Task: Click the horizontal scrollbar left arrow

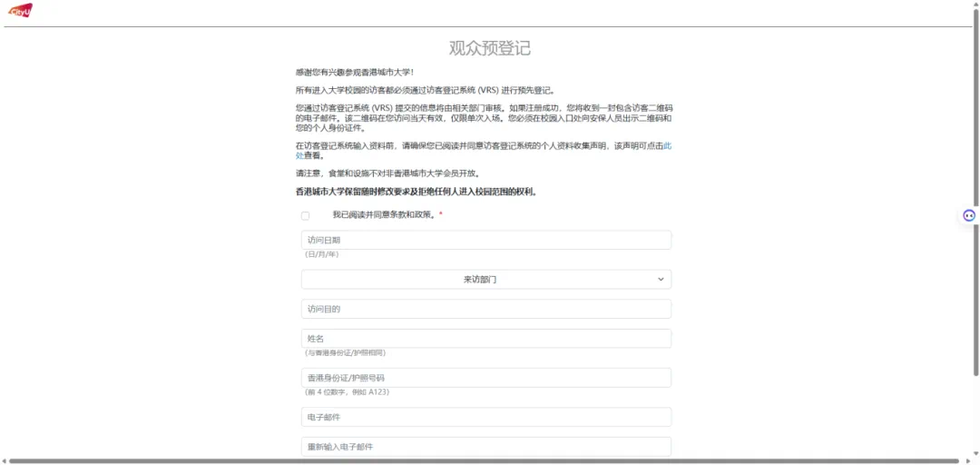Action: (x=5, y=460)
